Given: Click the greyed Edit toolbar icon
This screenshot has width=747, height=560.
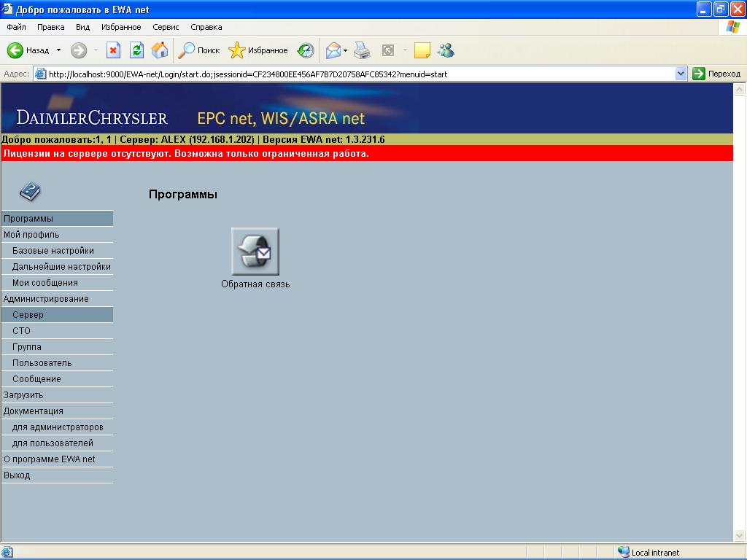Looking at the screenshot, I should tap(388, 50).
